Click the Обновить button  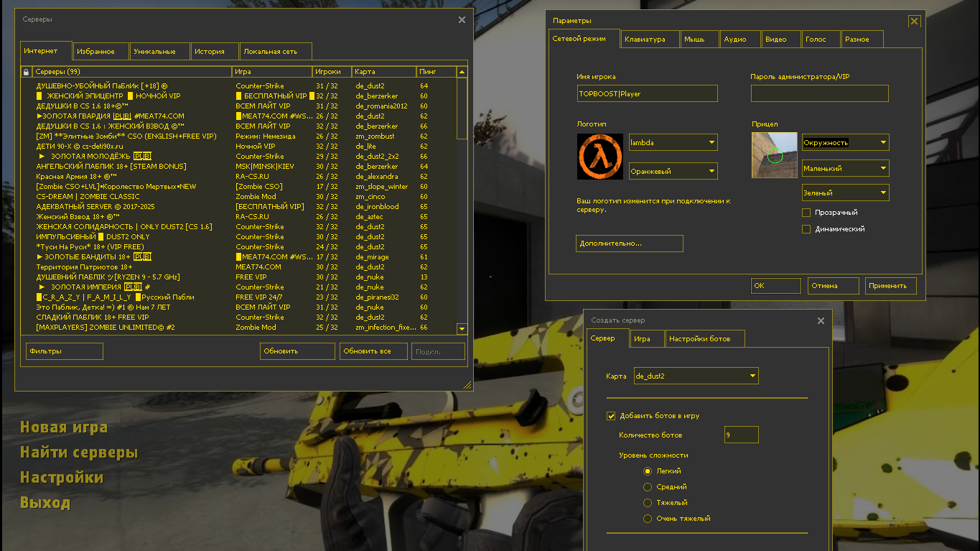point(297,351)
